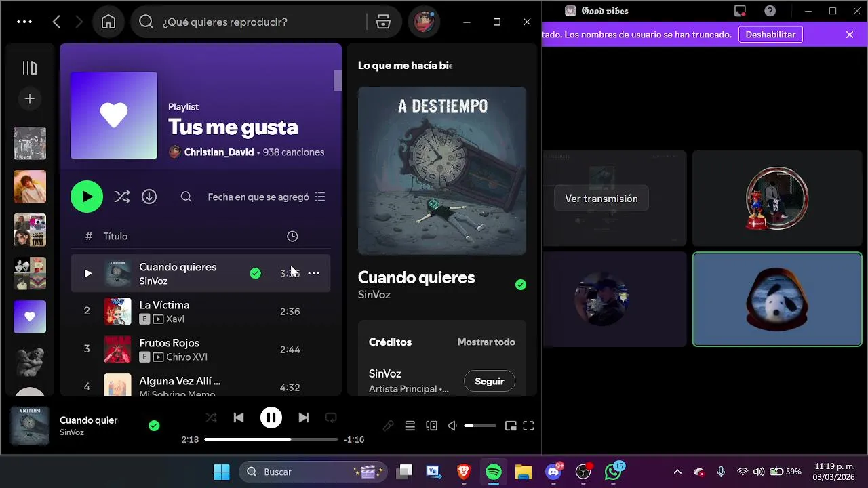Screen dimensions: 868x488
Task: Go back with the left arrow
Action: pyautogui.click(x=57, y=22)
